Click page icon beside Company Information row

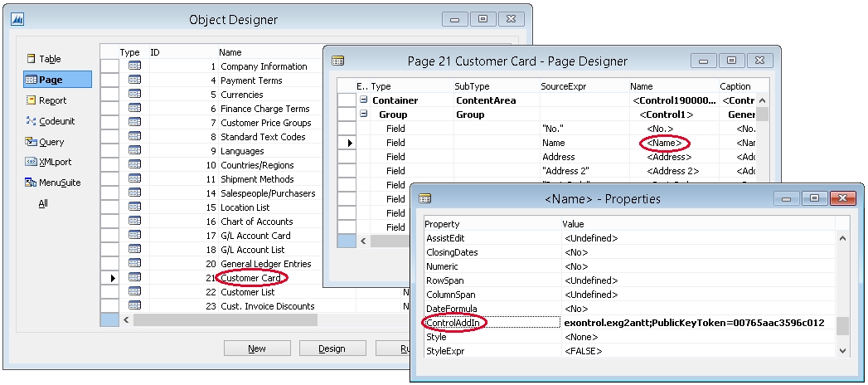134,66
